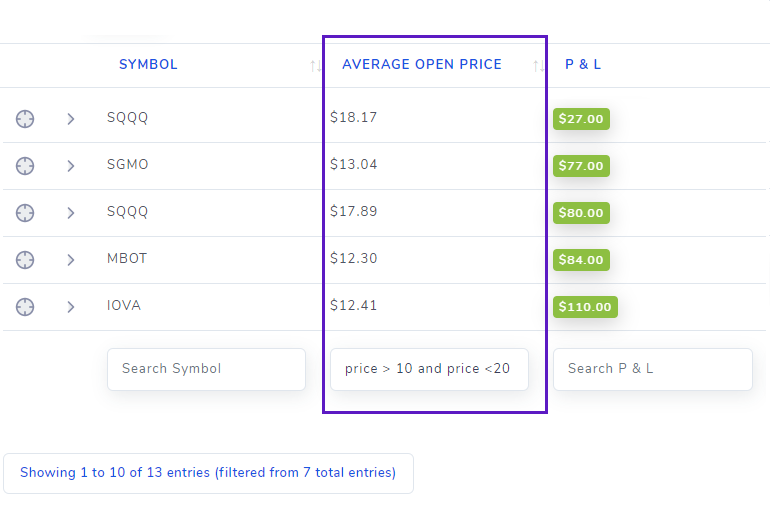Sort using Average Open Price arrows icon
770x512 pixels.
[x=538, y=65]
